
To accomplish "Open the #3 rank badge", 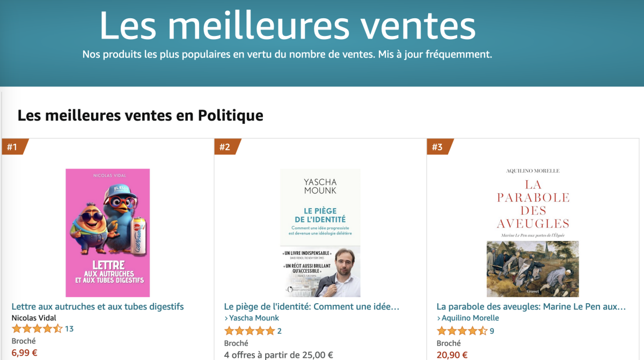I will point(440,146).
